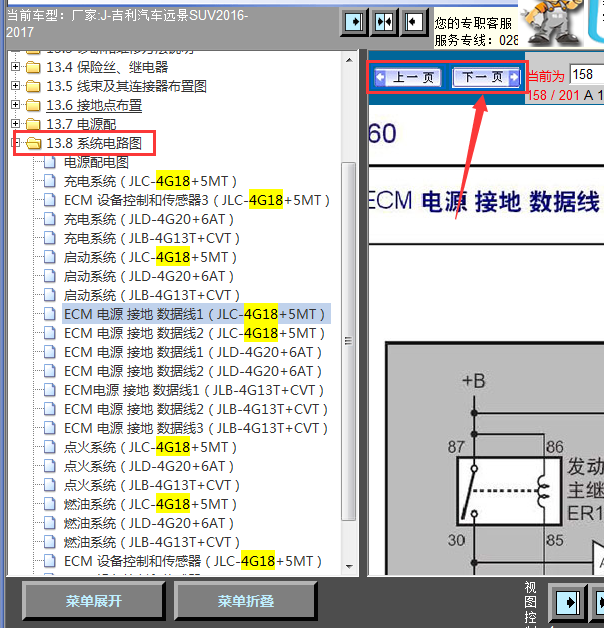Image resolution: width=604 pixels, height=628 pixels.
Task: Open the 13.6 接地点布置 folder icon
Action: click(33, 105)
